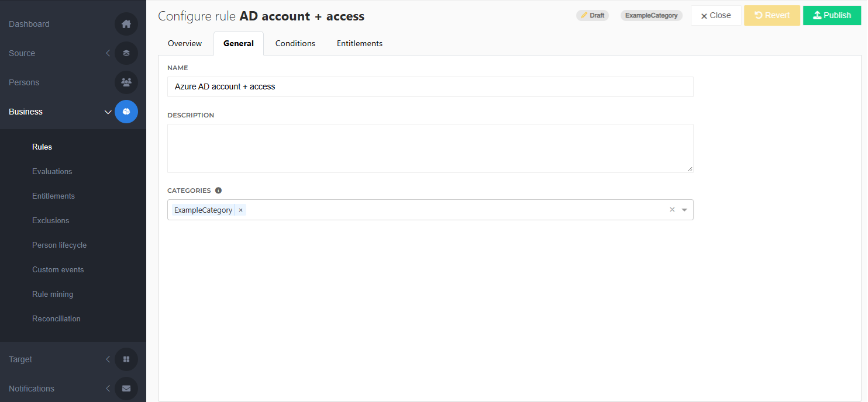The height and width of the screenshot is (402, 868).
Task: Click the Draft status badge
Action: pyautogui.click(x=593, y=16)
